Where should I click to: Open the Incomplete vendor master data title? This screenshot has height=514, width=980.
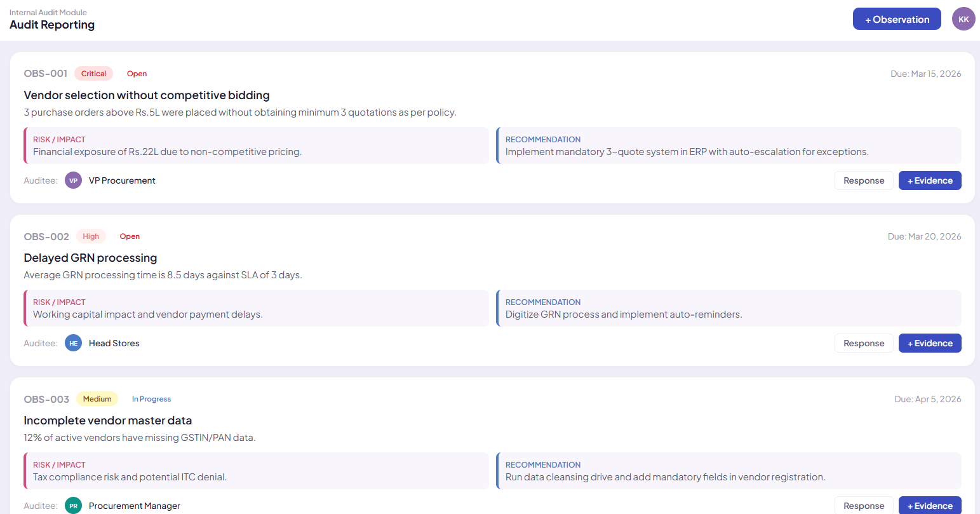108,421
